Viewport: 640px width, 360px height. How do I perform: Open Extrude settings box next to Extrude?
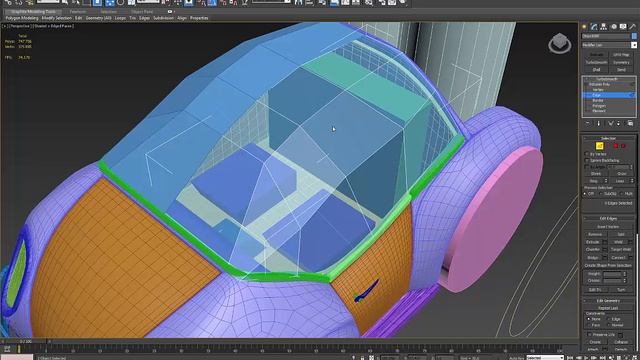(605, 242)
